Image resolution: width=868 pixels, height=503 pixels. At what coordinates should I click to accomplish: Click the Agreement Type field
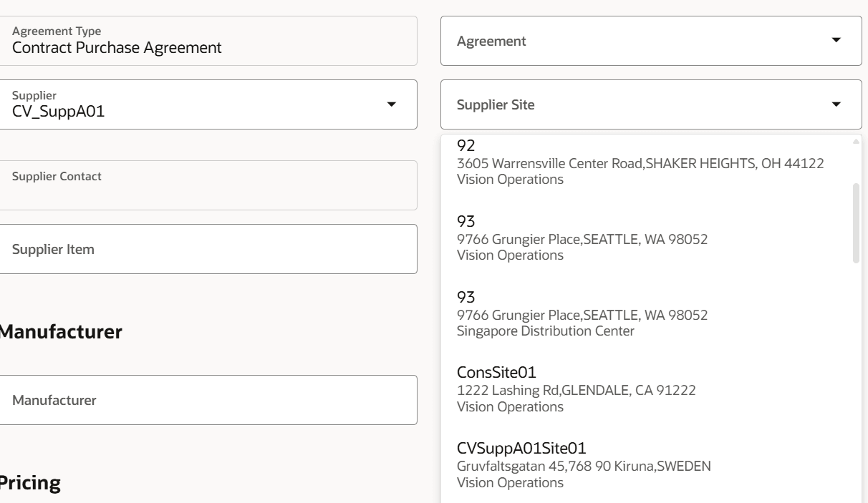208,41
